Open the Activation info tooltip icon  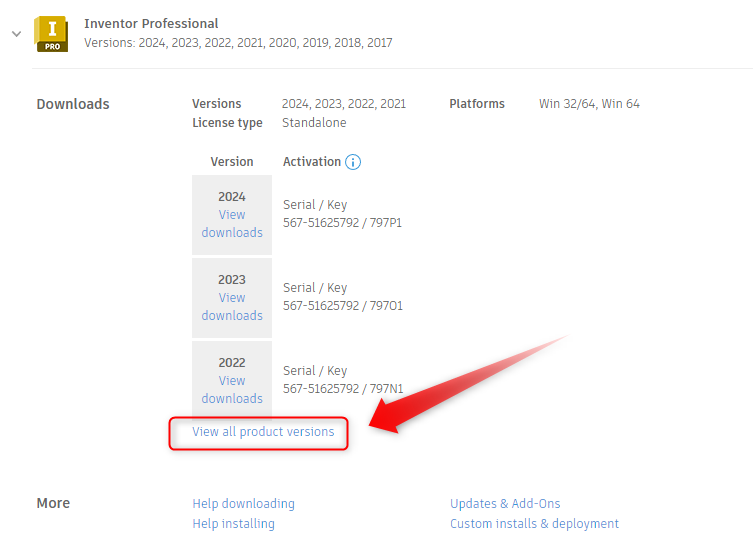[x=352, y=162]
